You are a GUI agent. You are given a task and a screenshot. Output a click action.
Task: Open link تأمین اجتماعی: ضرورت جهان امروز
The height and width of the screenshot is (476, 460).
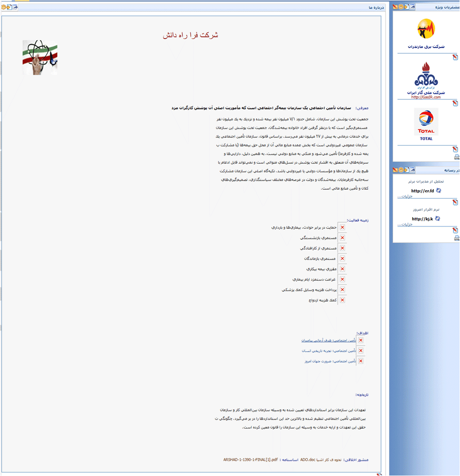[331, 361]
